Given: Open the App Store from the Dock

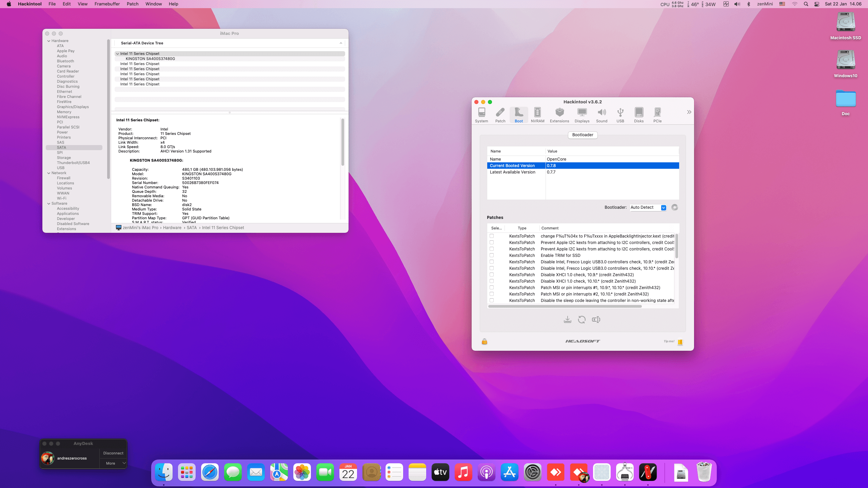Looking at the screenshot, I should pyautogui.click(x=510, y=472).
